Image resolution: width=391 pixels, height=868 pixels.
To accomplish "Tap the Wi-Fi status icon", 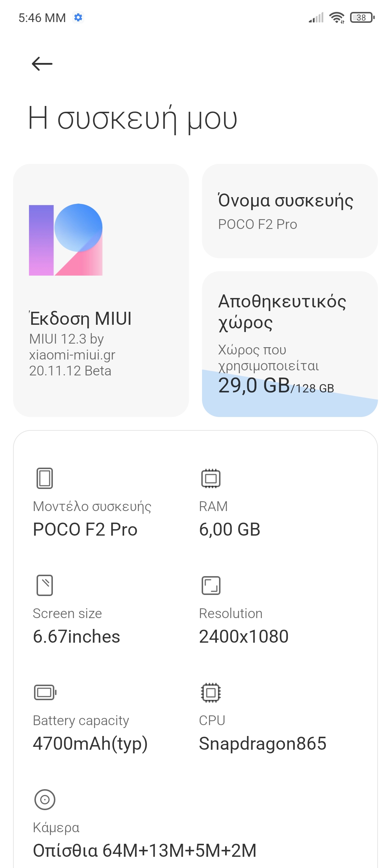I will click(x=337, y=17).
